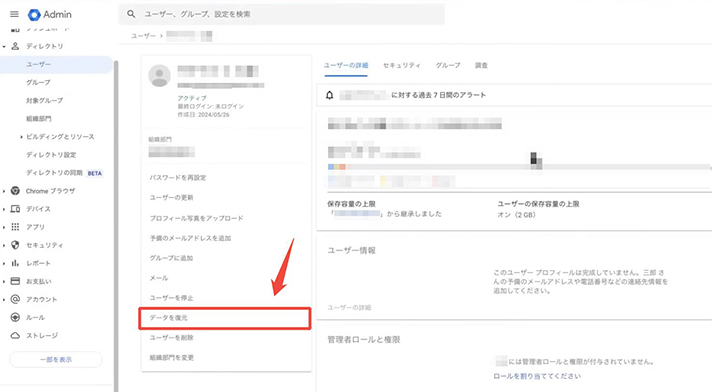Click the メール action
Image resolution: width=712 pixels, height=392 pixels.
(x=159, y=278)
